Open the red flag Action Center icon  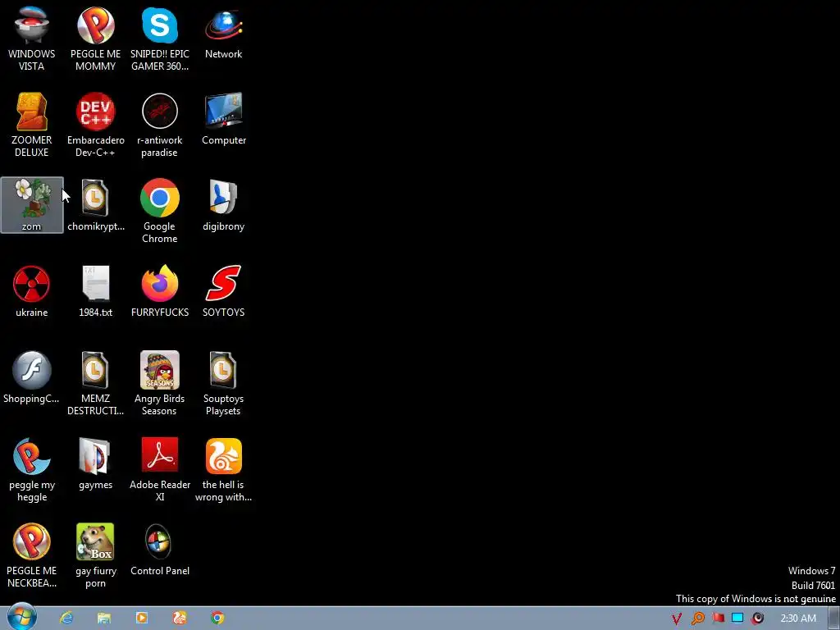[x=718, y=619]
